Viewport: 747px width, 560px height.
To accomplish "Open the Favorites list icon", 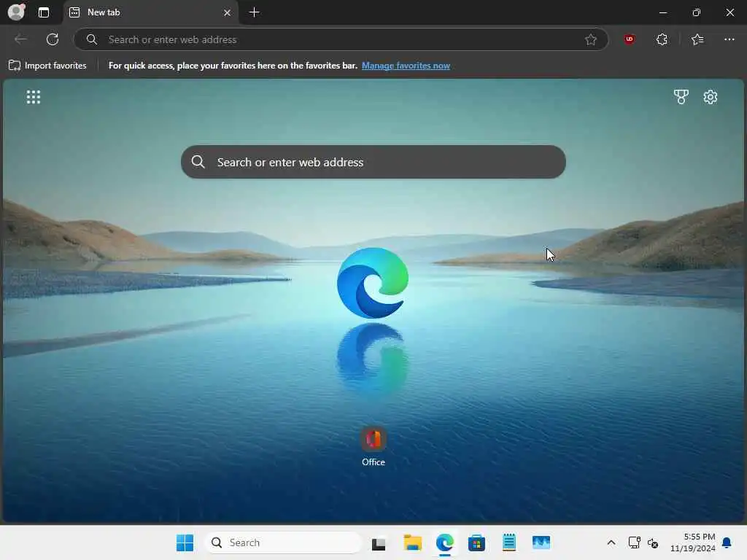I will click(697, 39).
